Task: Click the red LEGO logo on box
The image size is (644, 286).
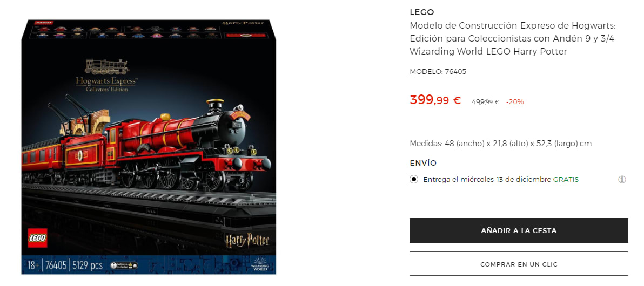Action: coord(37,238)
